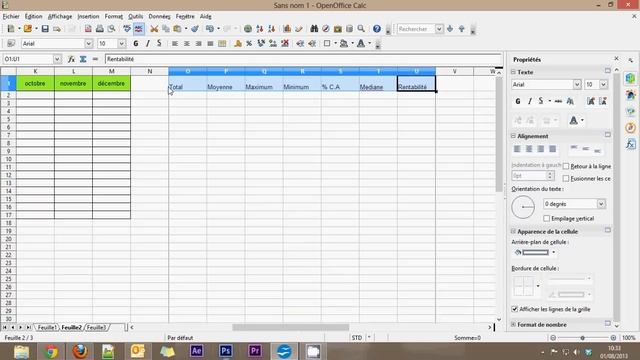Open the Name Box dropdown arrow
The height and width of the screenshot is (360, 640).
57,59
